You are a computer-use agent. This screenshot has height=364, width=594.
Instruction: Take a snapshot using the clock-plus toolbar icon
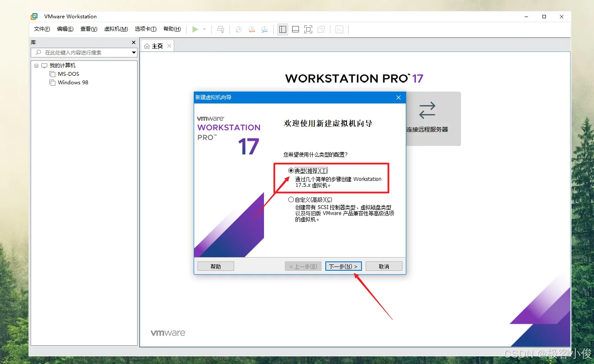(239, 29)
